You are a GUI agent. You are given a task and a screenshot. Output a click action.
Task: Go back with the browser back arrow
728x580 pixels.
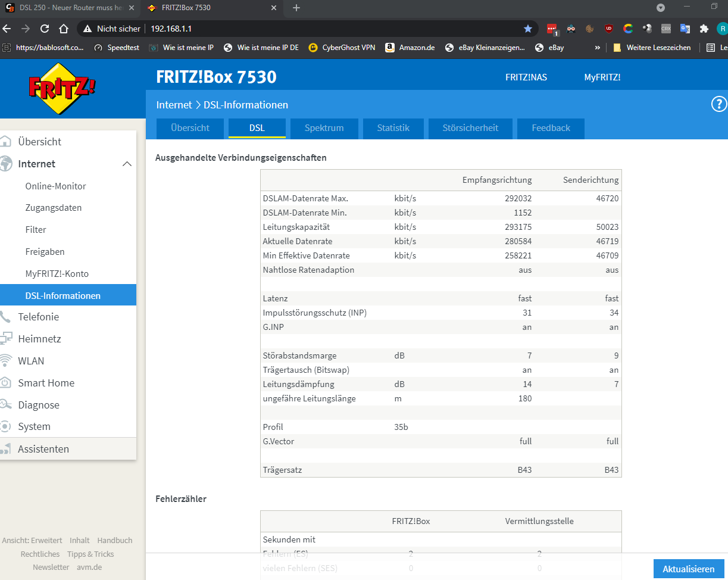click(7, 29)
